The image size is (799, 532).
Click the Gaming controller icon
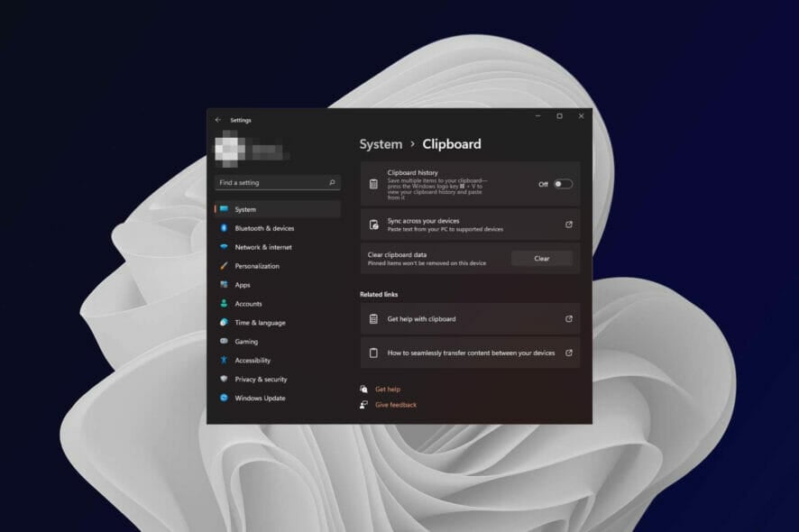coord(224,341)
